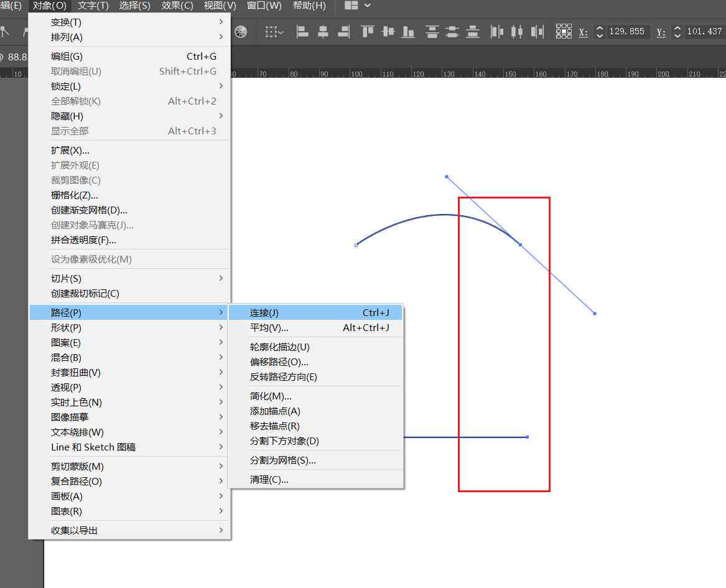Choose 扩展(X)... menu item

point(129,150)
